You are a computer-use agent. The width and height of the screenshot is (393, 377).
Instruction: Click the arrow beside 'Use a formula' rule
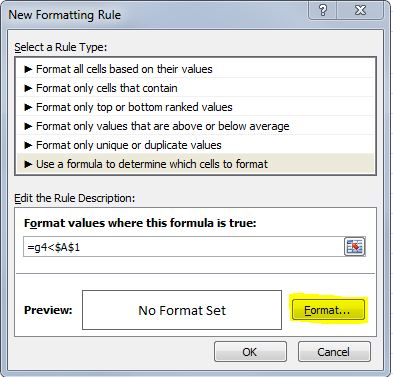point(28,164)
